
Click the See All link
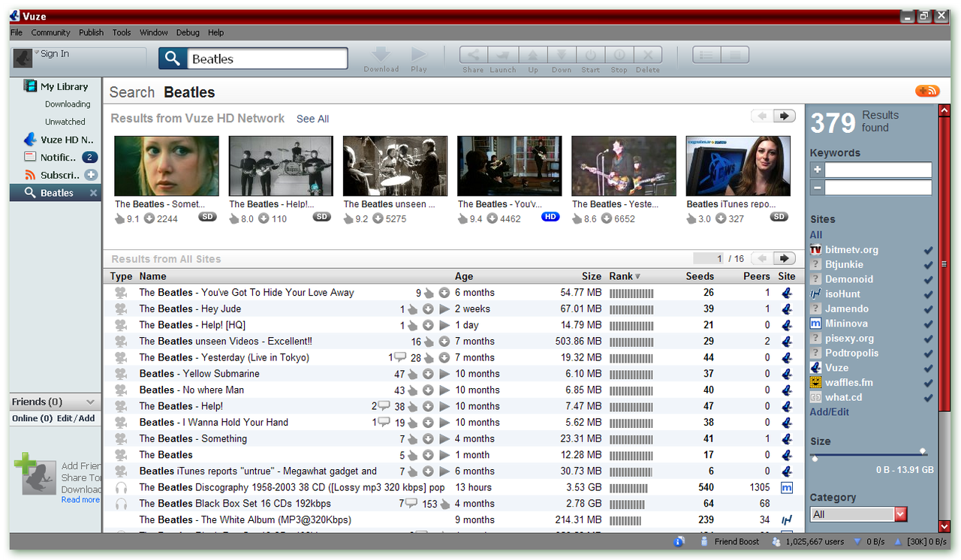pyautogui.click(x=312, y=119)
